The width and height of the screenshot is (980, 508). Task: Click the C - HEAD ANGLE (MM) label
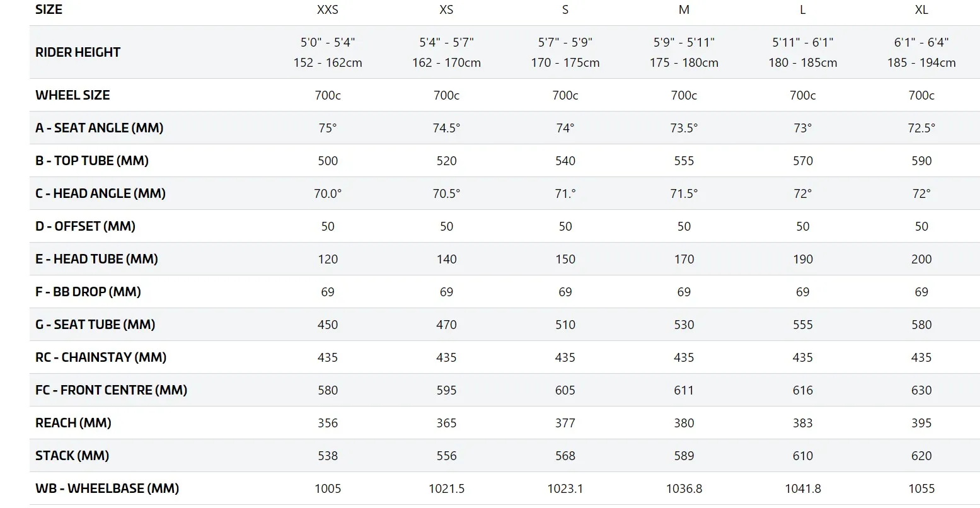tap(100, 193)
